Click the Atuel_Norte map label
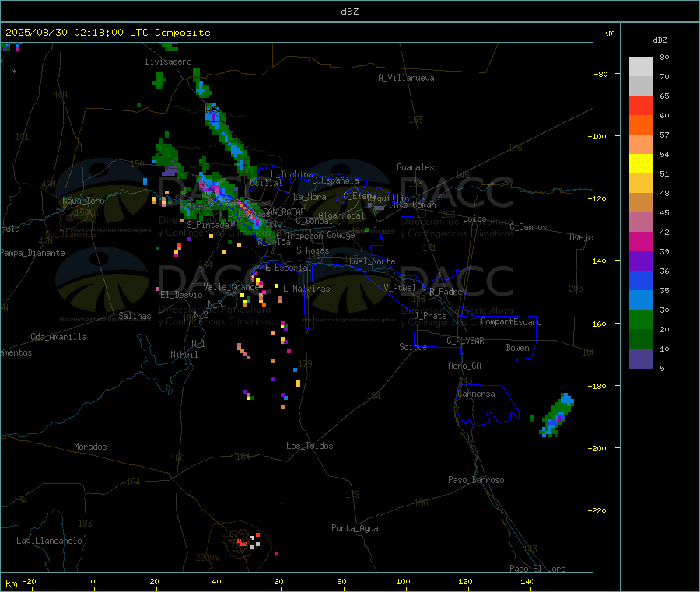This screenshot has height=592, width=700. pyautogui.click(x=369, y=261)
